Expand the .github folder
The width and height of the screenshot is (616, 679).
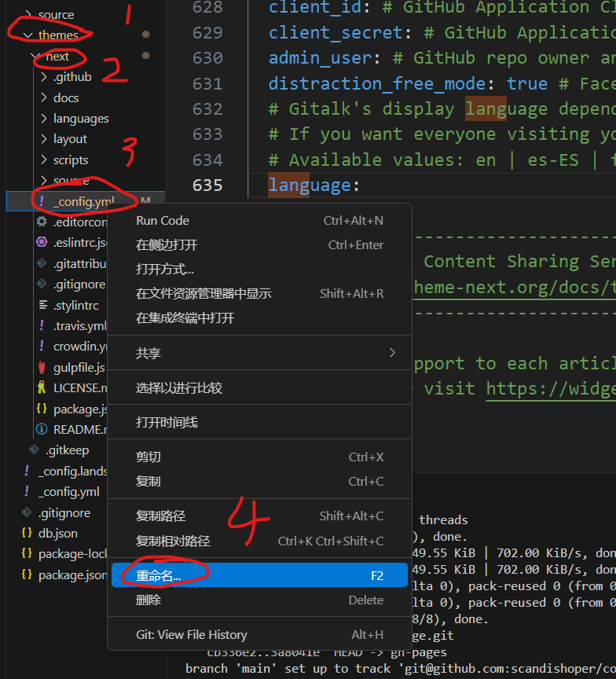click(44, 77)
